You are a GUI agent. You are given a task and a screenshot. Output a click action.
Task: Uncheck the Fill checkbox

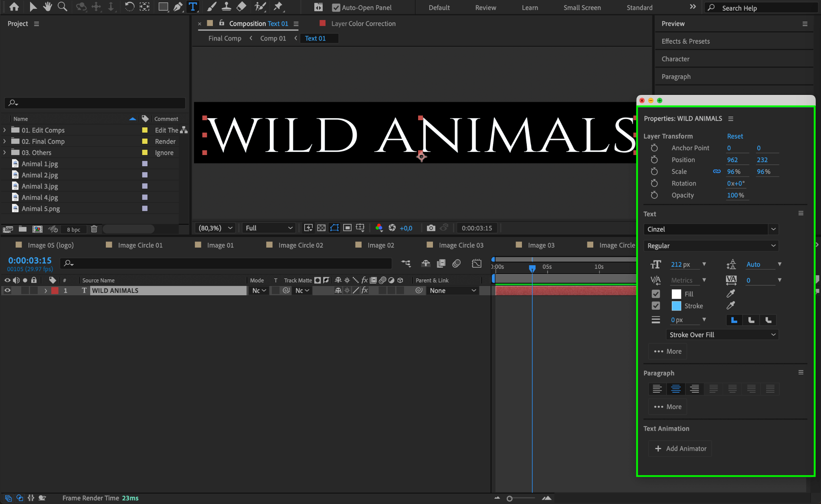pos(656,294)
